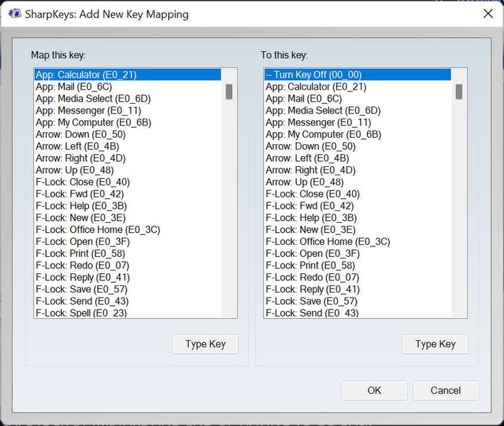
Task: Select Arrow: Up in Map this key list
Action: pyautogui.click(x=128, y=170)
